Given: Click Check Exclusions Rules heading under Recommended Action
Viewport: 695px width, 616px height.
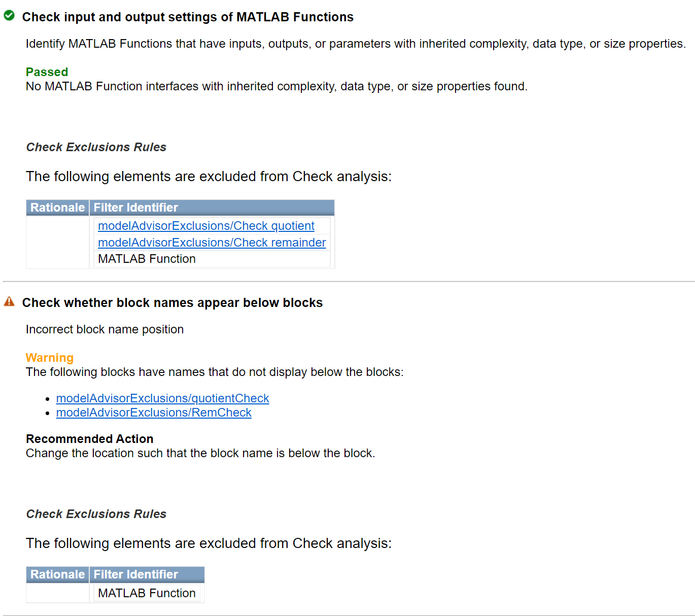Looking at the screenshot, I should [96, 514].
